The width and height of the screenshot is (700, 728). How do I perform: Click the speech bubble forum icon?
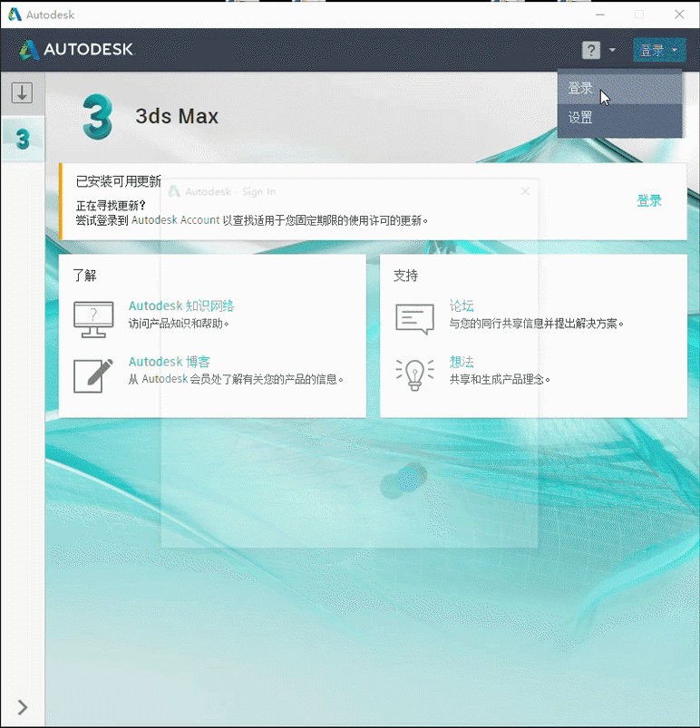point(414,319)
